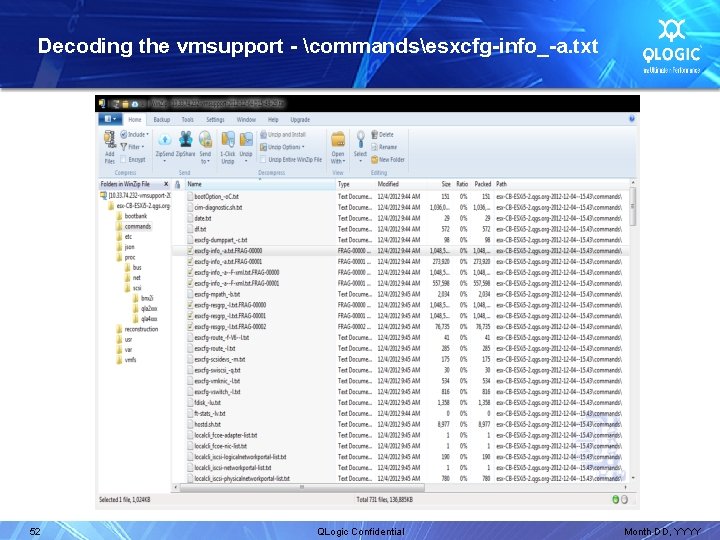Image resolution: width=720 pixels, height=540 pixels.
Task: Click the green status indicator in status bar
Action: (616, 500)
